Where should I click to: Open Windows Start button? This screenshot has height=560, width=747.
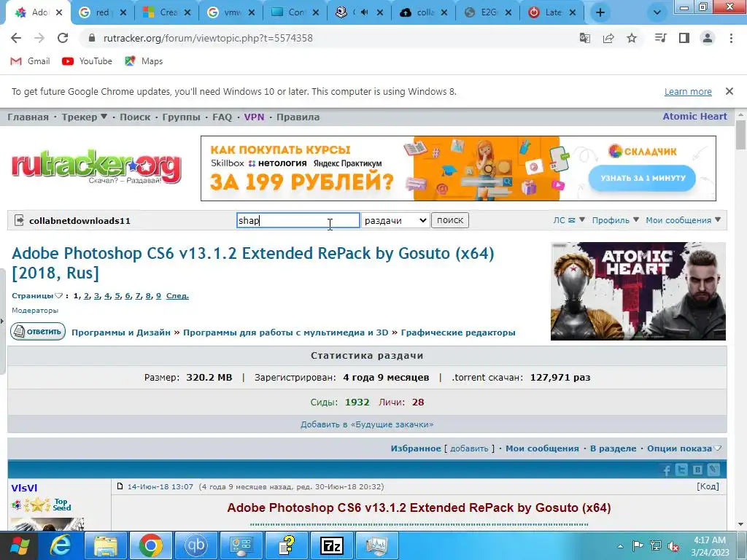coord(20,545)
